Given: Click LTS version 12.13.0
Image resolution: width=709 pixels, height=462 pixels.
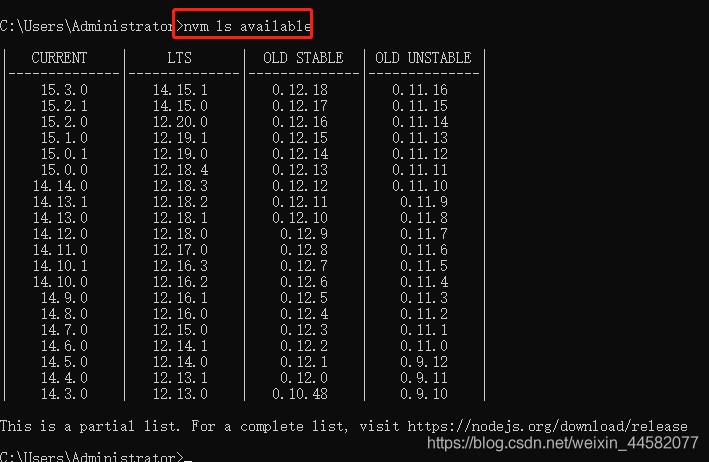Looking at the screenshot, I should (x=180, y=394).
